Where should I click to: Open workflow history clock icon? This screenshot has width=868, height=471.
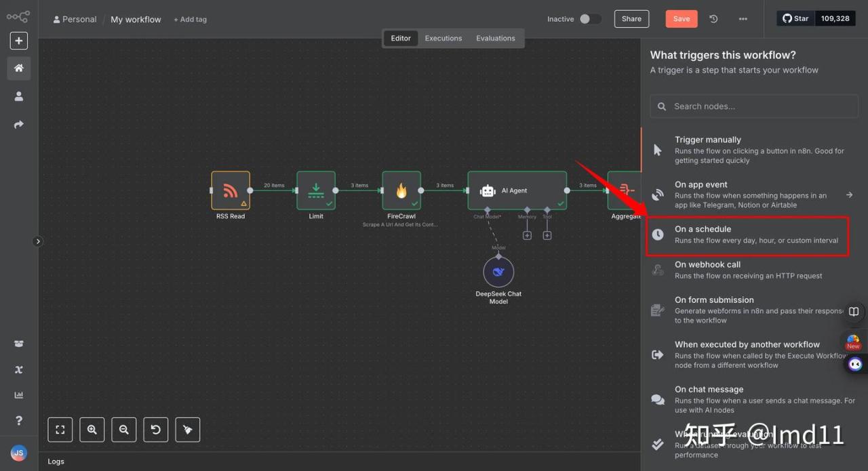point(713,19)
